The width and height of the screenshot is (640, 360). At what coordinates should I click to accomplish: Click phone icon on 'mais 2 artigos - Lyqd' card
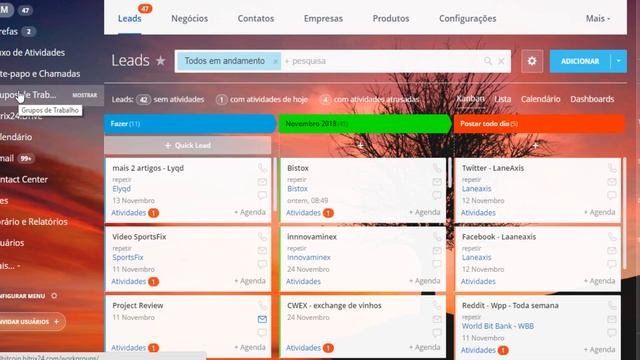(262, 168)
